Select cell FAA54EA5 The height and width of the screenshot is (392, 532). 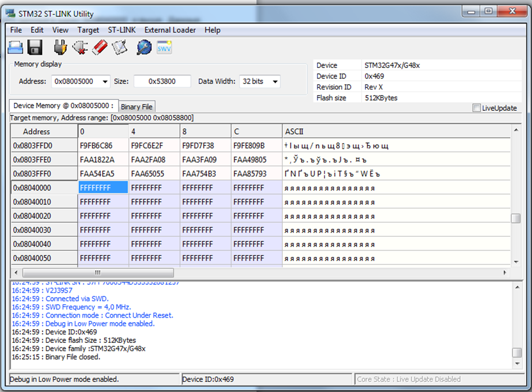pyautogui.click(x=103, y=174)
